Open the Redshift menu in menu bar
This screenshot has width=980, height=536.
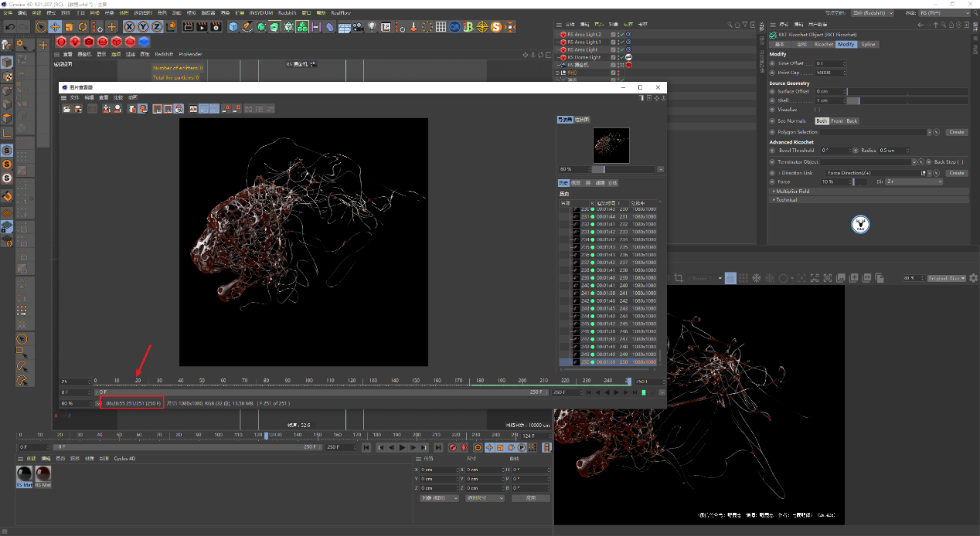[287, 13]
